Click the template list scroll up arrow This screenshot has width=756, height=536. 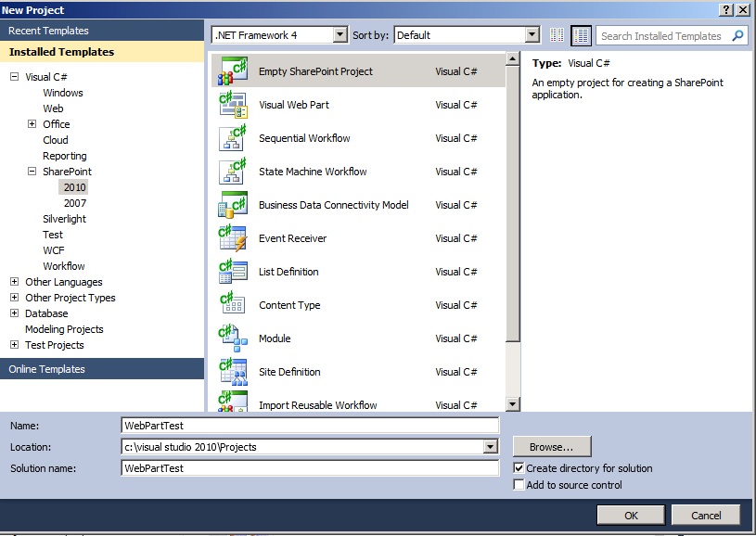[513, 58]
